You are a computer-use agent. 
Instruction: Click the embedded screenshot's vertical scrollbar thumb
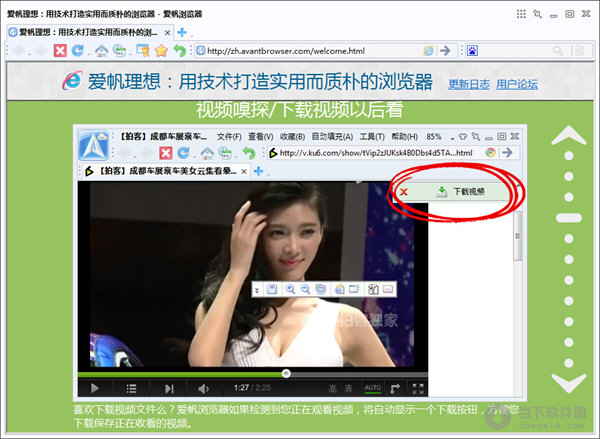517,236
